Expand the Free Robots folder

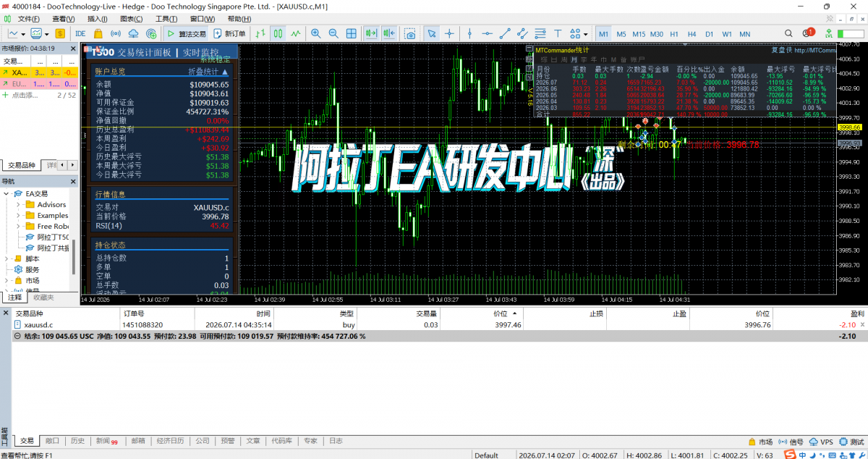click(19, 226)
